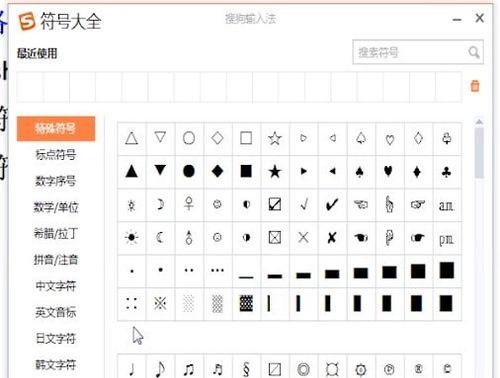Insert the solid black star ★
Screen dimensions: 500x378
pyautogui.click(x=275, y=172)
